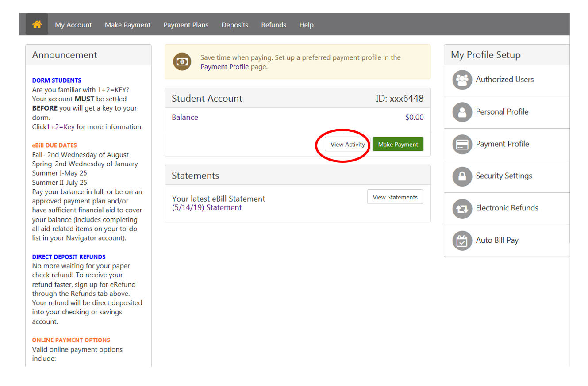The width and height of the screenshot is (588, 386).
Task: Go to Payment Plans in navigation
Action: [186, 25]
